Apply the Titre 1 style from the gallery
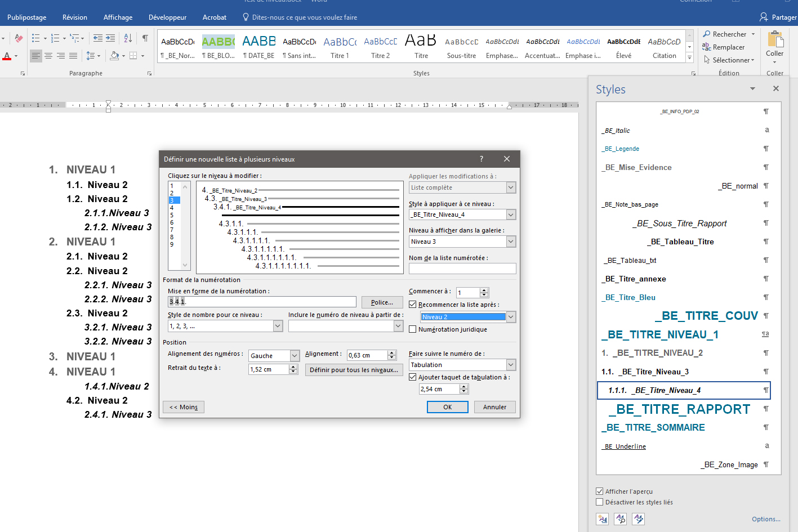This screenshot has height=532, width=798. (340, 47)
